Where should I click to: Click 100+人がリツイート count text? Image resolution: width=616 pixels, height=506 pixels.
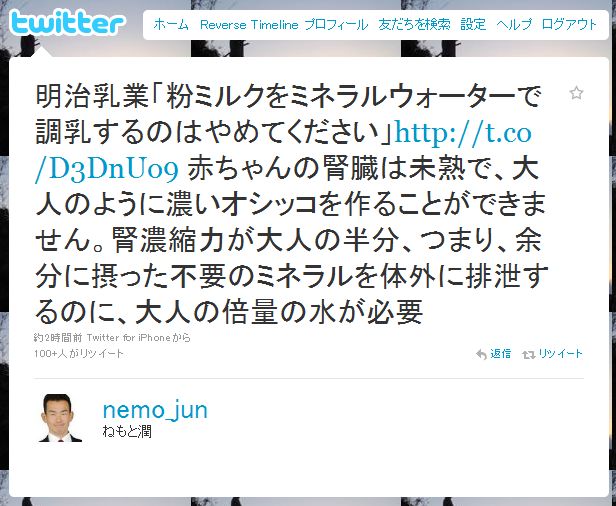click(x=79, y=354)
